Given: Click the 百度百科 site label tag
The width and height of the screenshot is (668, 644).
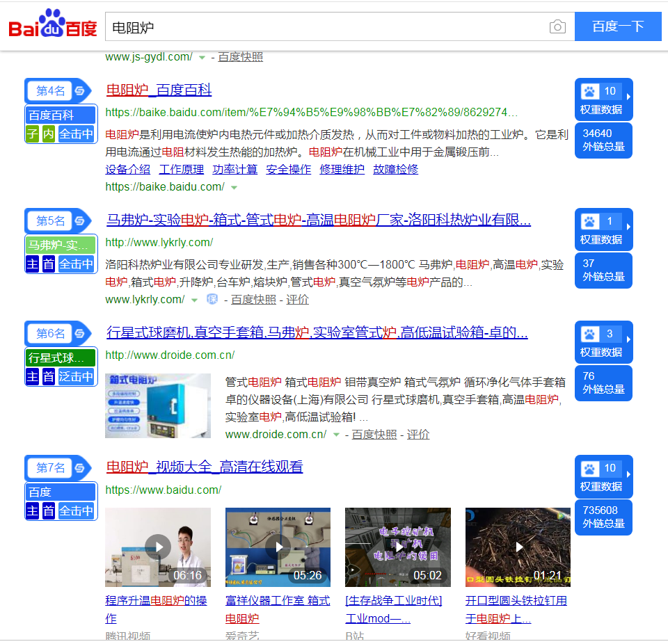Looking at the screenshot, I should [61, 115].
